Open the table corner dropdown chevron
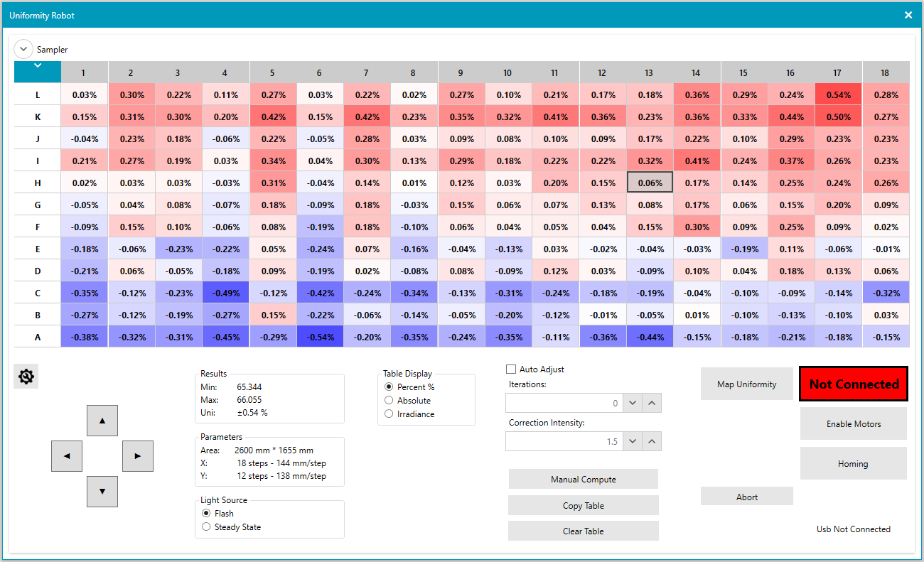 (x=38, y=66)
